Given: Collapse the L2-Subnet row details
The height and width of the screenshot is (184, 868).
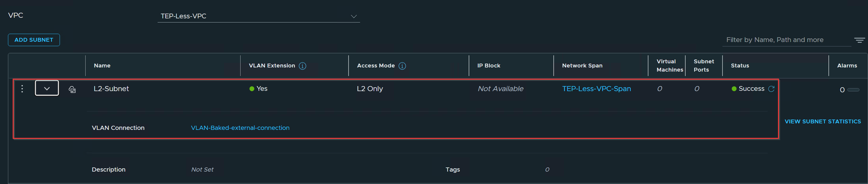Looking at the screenshot, I should pyautogui.click(x=47, y=88).
